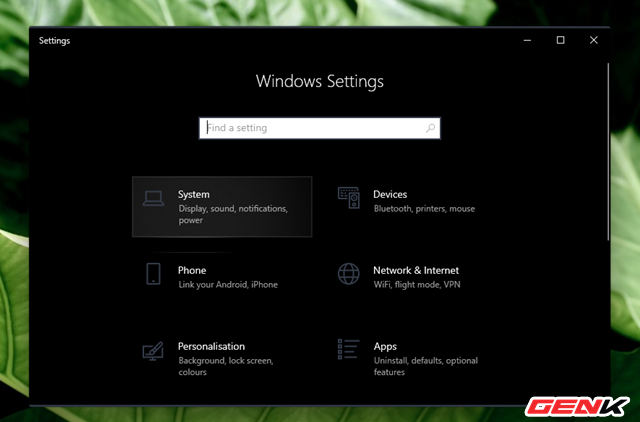Image resolution: width=640 pixels, height=422 pixels.
Task: Focus the 'Find a setting' search field
Action: [x=315, y=128]
